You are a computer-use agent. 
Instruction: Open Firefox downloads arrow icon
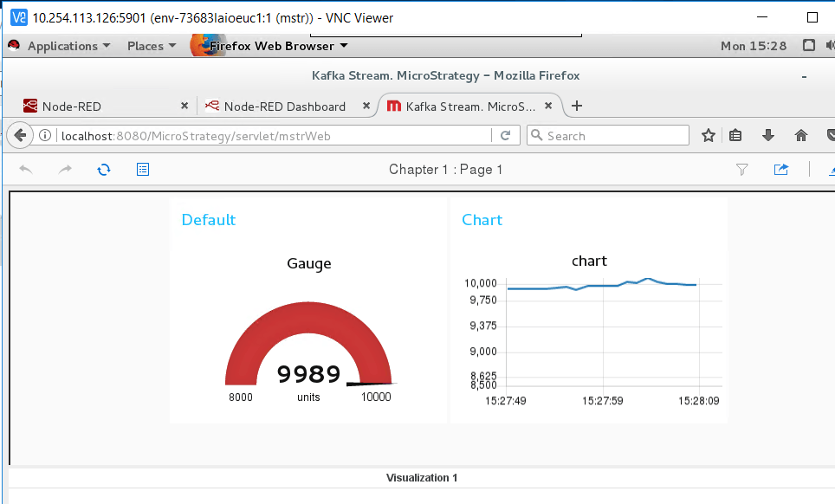(x=767, y=135)
